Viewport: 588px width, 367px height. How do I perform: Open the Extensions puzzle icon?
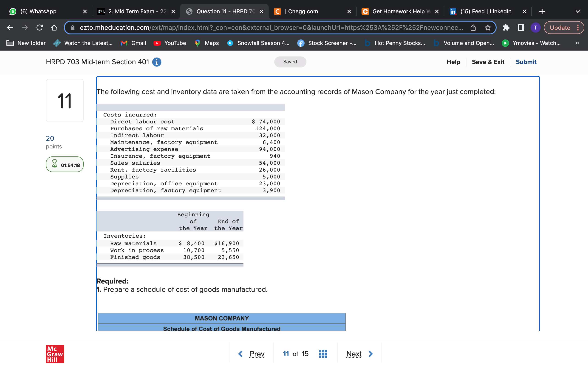(506, 28)
